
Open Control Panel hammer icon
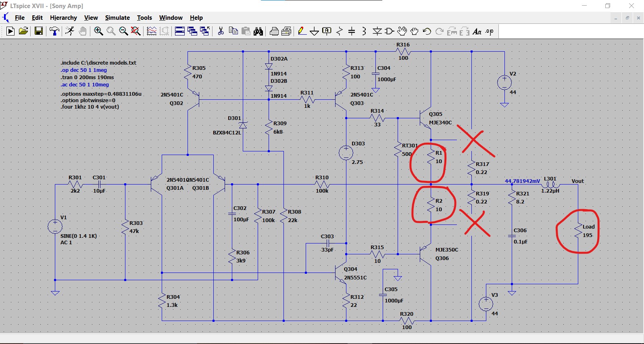click(54, 31)
